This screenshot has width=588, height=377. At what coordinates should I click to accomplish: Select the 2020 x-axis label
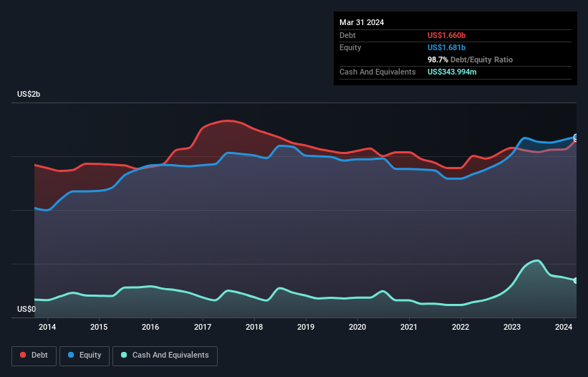[357, 328]
